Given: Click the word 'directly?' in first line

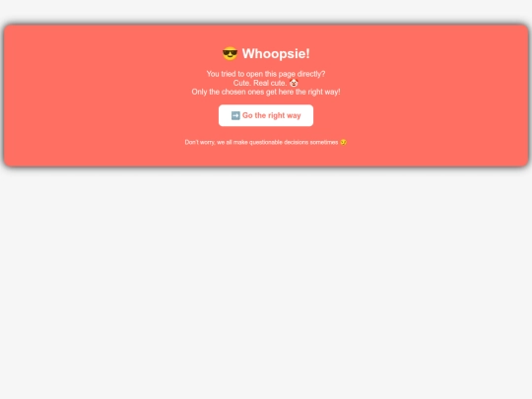Looking at the screenshot, I should [x=311, y=74].
